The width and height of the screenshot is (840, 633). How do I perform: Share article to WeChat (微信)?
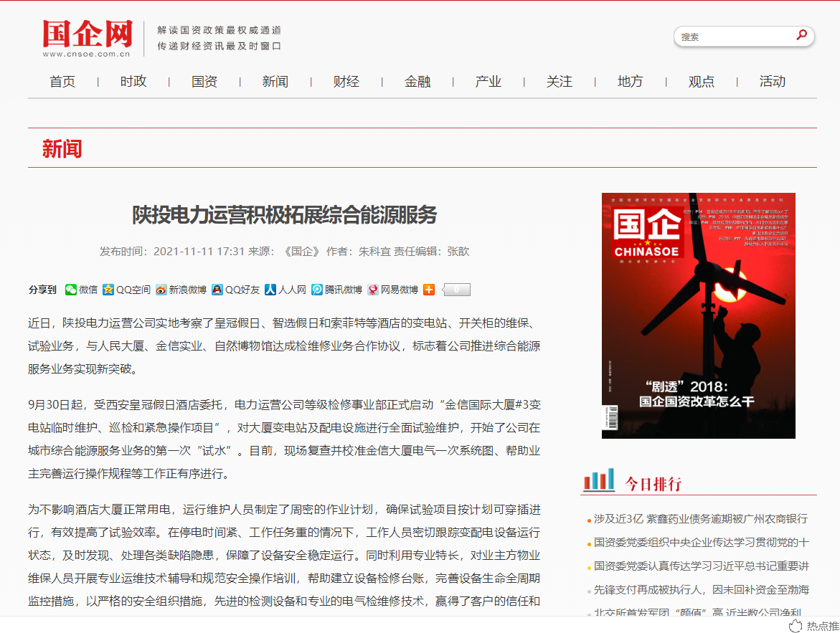[x=81, y=290]
